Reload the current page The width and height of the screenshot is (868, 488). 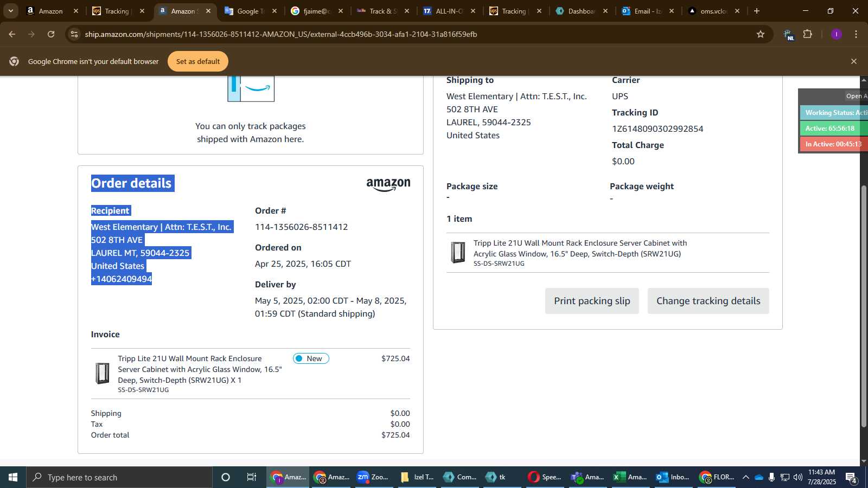click(x=51, y=34)
